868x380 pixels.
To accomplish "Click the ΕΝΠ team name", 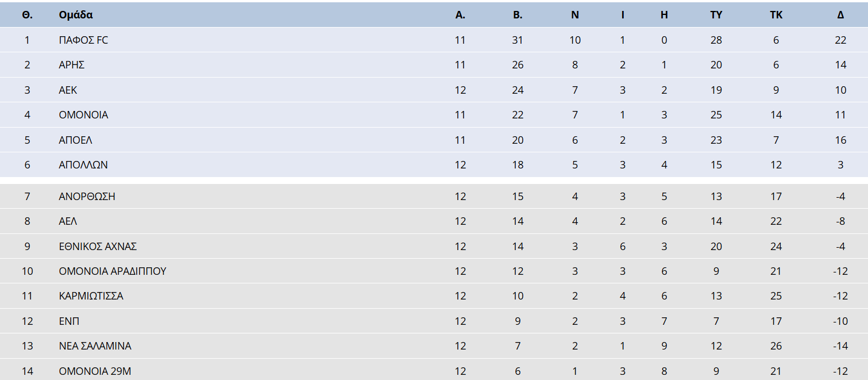I will pos(69,321).
